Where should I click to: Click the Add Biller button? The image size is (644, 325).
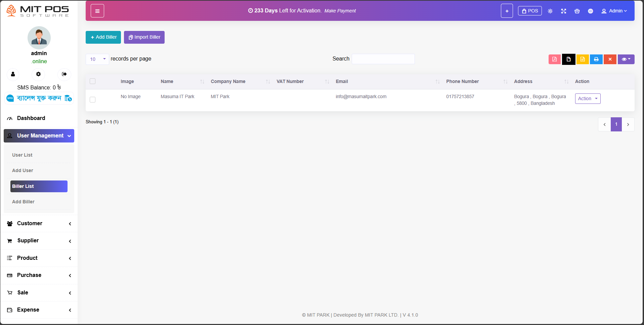(x=103, y=37)
